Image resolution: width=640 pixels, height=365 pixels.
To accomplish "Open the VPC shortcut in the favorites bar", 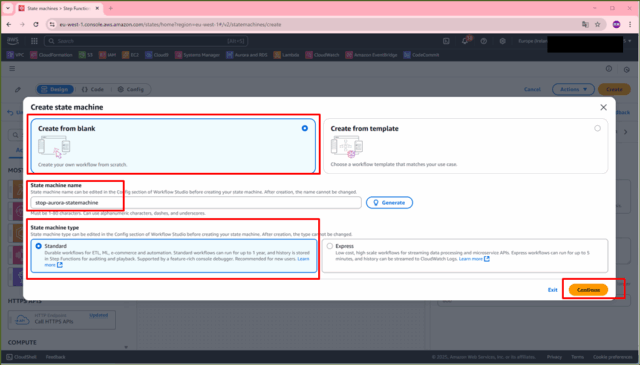I will (x=15, y=55).
